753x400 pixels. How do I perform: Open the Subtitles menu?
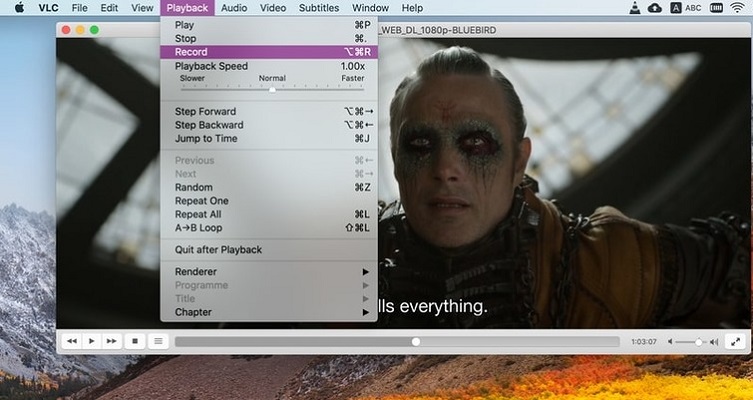[319, 8]
